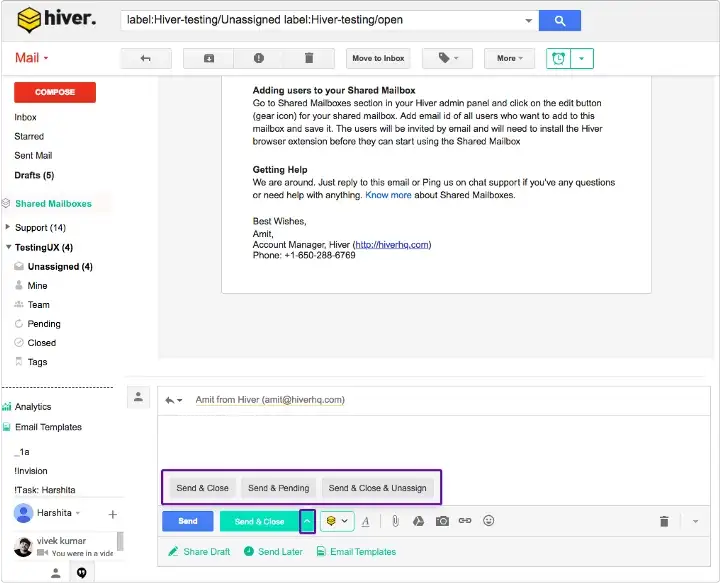Viewport: 720px width, 583px height.
Task: Toggle text formatting options (A icon)
Action: (x=366, y=521)
